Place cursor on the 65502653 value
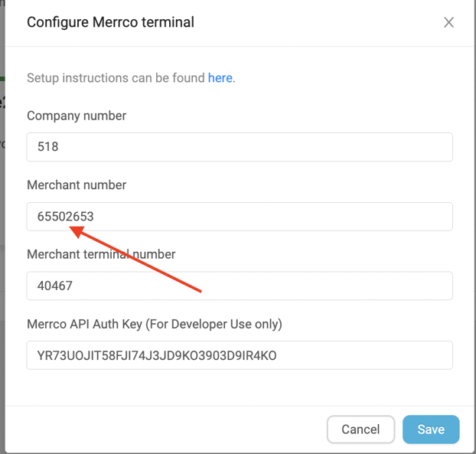The width and height of the screenshot is (476, 454). (x=65, y=217)
